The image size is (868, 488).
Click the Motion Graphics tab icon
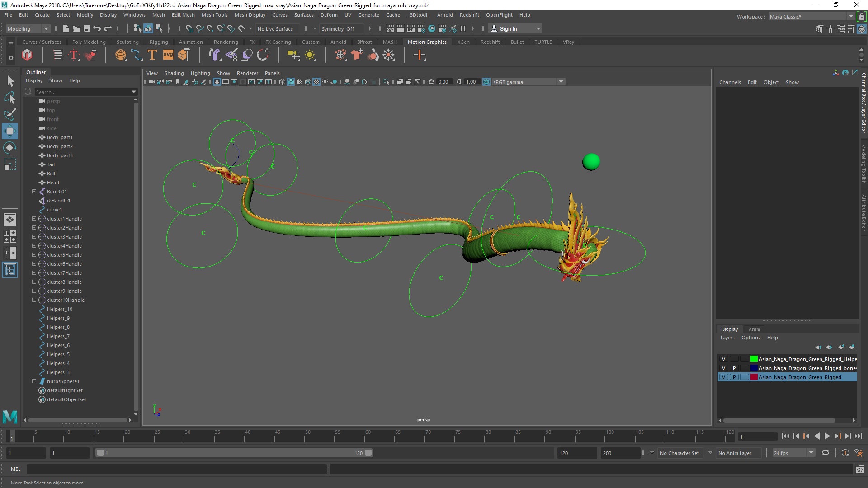coord(427,42)
